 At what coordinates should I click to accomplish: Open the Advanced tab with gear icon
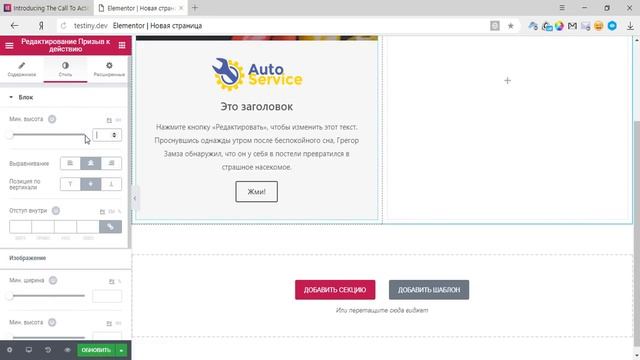[x=109, y=69]
